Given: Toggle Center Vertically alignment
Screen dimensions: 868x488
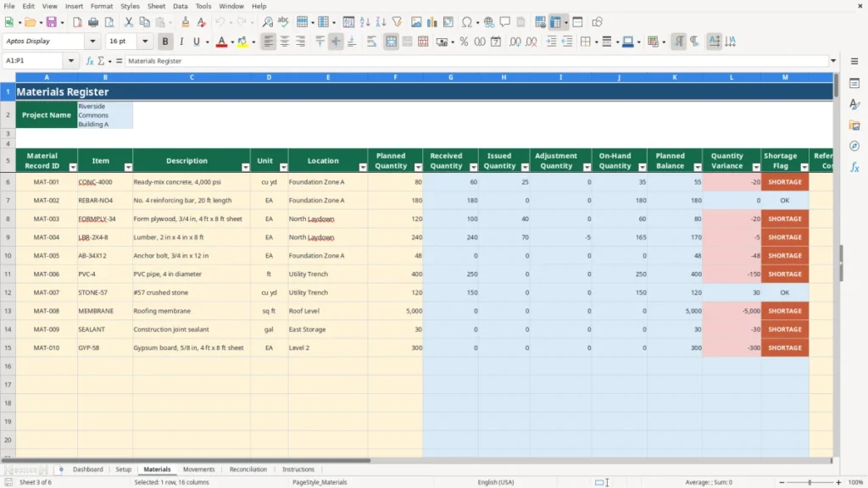Looking at the screenshot, I should click(x=336, y=42).
